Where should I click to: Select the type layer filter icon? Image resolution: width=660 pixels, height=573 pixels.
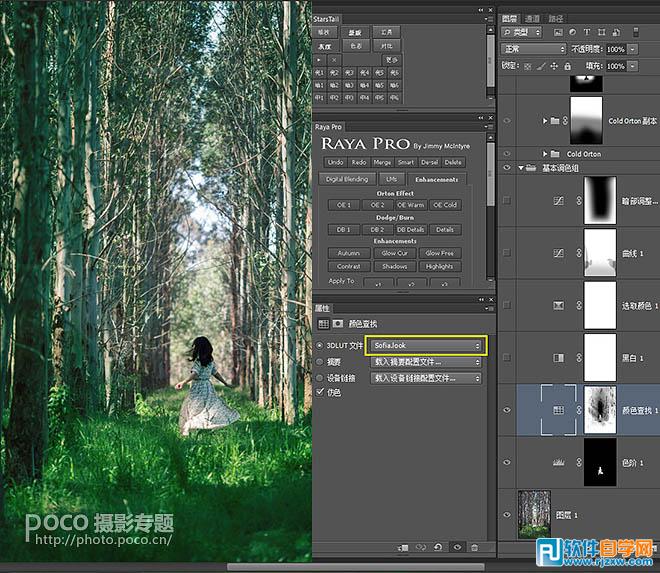pyautogui.click(x=587, y=32)
